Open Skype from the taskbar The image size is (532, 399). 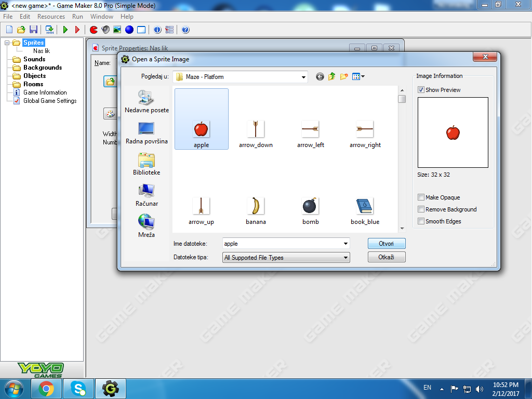pos(78,389)
